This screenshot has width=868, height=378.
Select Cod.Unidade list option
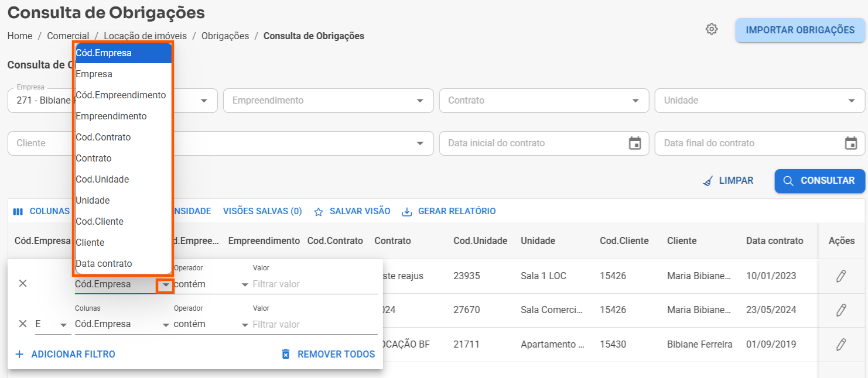(124, 179)
